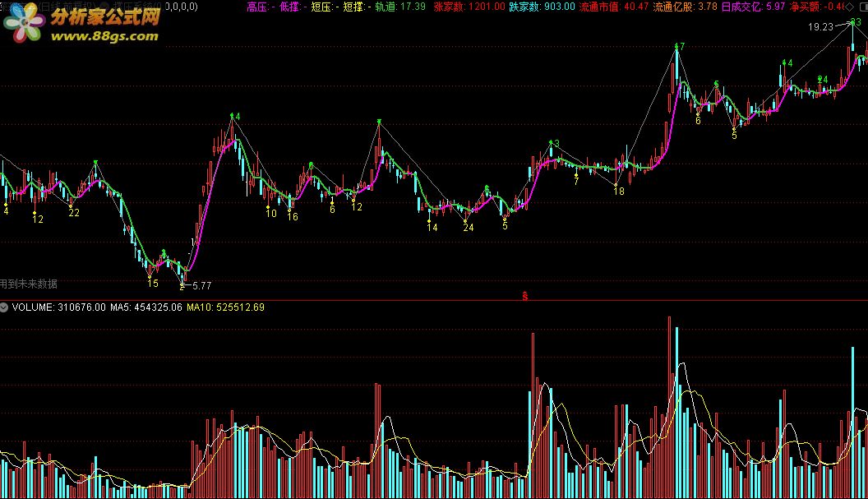Click the MA5: 454325.06 readout
Image resolution: width=868 pixels, height=499 pixels.
(146, 307)
